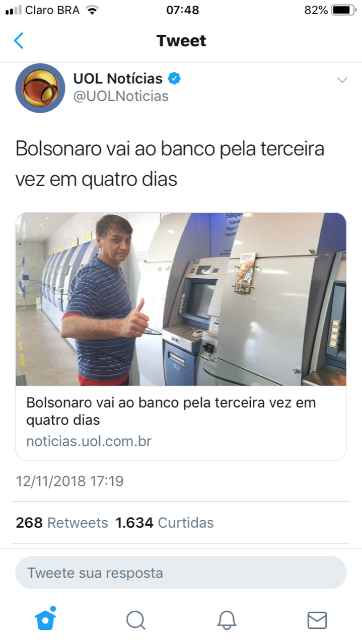Tap the blue verified badge
The height and width of the screenshot is (644, 362).
point(174,78)
